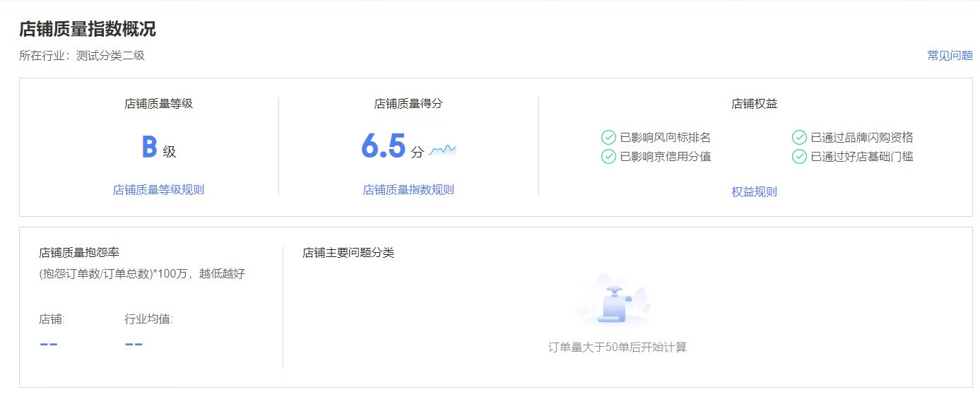Click the blue B grade letter
This screenshot has width=980, height=399.
[x=149, y=147]
